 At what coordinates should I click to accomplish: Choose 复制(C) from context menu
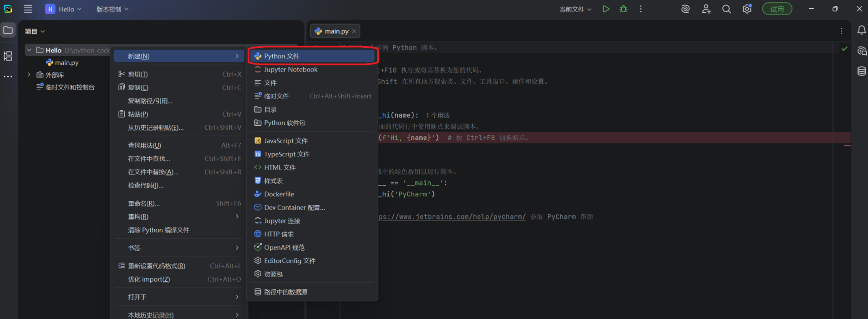click(179, 87)
